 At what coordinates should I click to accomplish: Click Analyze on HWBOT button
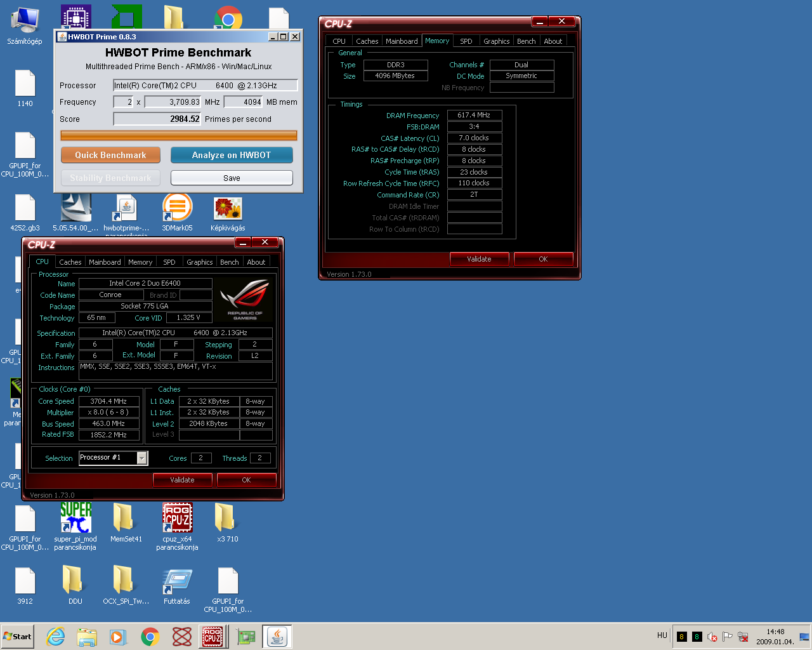[x=232, y=155]
